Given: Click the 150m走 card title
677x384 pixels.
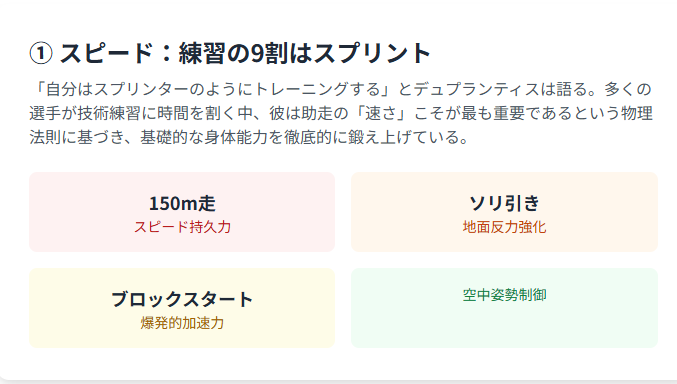Looking at the screenshot, I should pyautogui.click(x=182, y=203).
